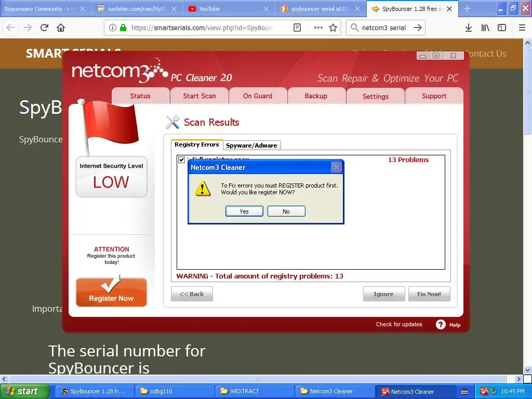Open the Firefox hamburger menu
The height and width of the screenshot is (399, 532).
522,28
